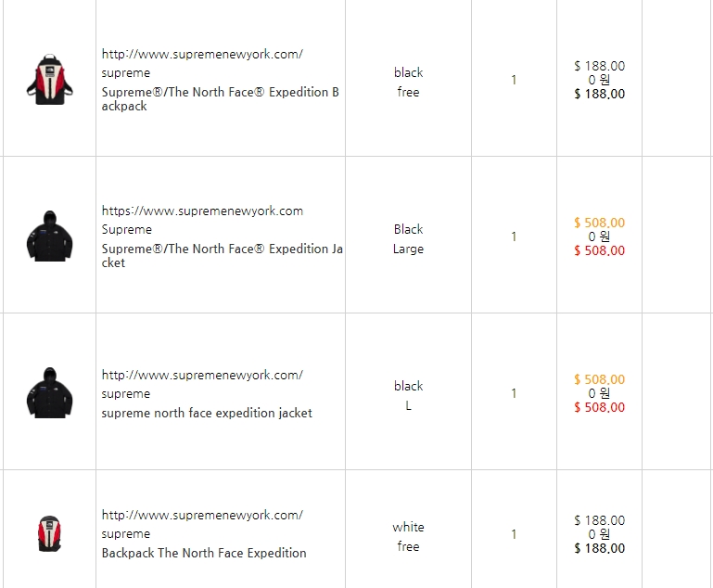Image resolution: width=713 pixels, height=588 pixels.
Task: Click the bold $ 188.00 total in the first row
Action: [x=599, y=94]
